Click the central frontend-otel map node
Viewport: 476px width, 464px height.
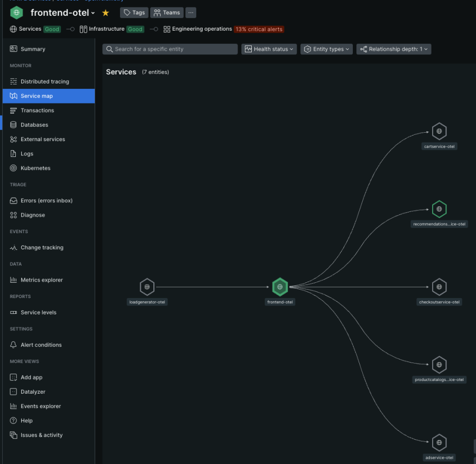280,287
